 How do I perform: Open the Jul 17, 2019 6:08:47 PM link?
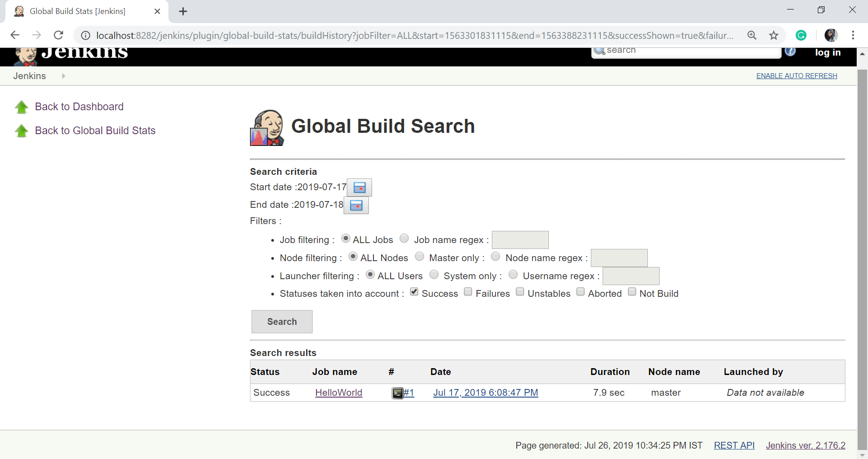pos(486,393)
